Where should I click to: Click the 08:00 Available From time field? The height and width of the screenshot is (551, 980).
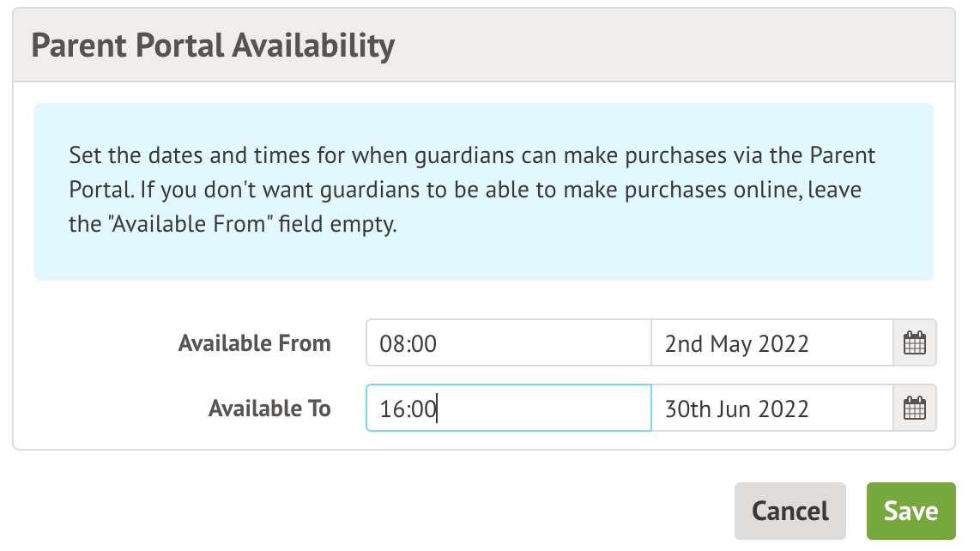[x=508, y=343]
